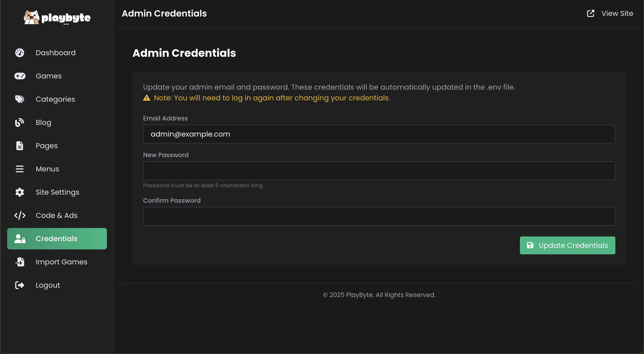Focus the Confirm Password field
Image resolution: width=644 pixels, height=354 pixels.
tap(379, 216)
